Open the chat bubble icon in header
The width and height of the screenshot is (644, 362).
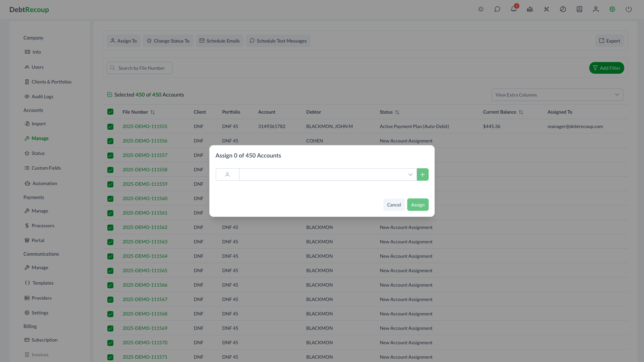497,9
